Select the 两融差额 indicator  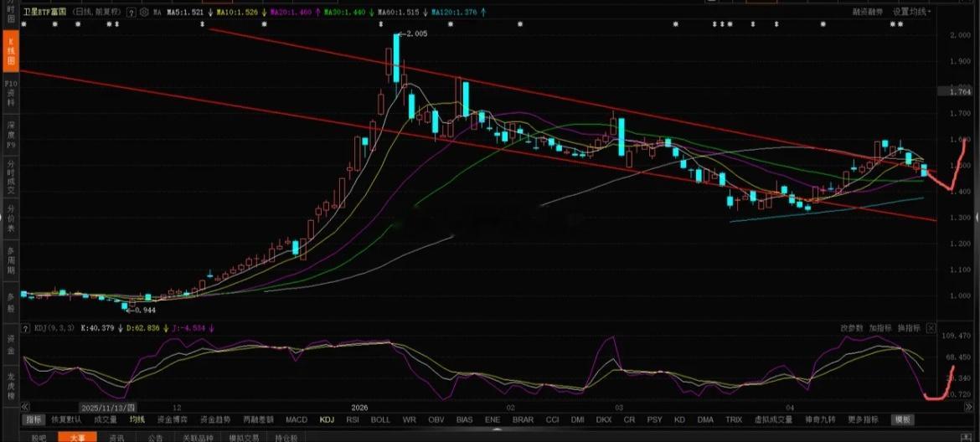[258, 419]
